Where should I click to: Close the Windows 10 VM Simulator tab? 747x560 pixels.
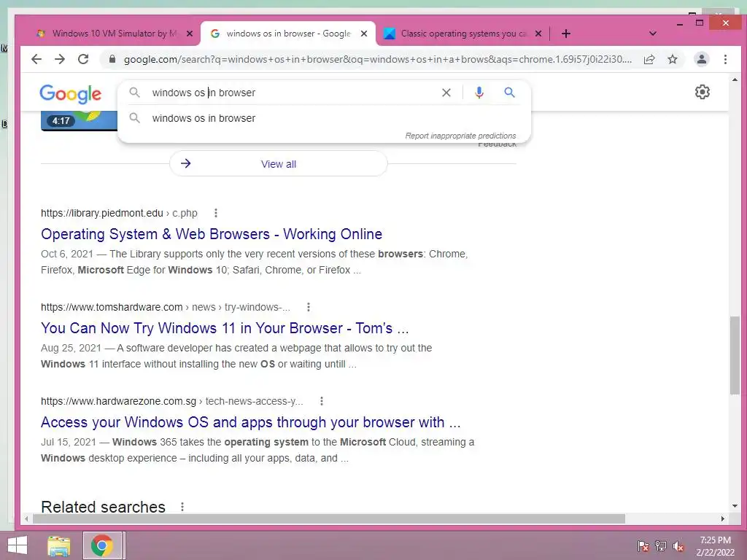tap(189, 34)
